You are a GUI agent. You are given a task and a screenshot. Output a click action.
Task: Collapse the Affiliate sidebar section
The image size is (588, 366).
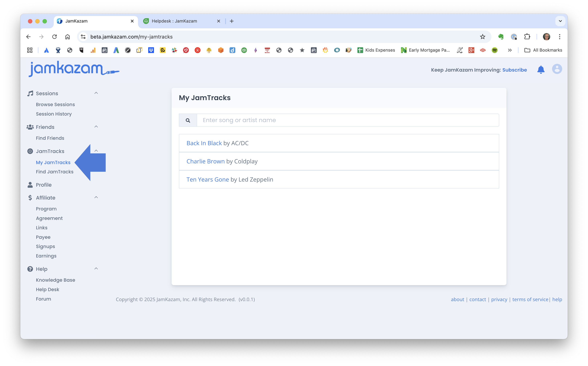pyautogui.click(x=96, y=198)
